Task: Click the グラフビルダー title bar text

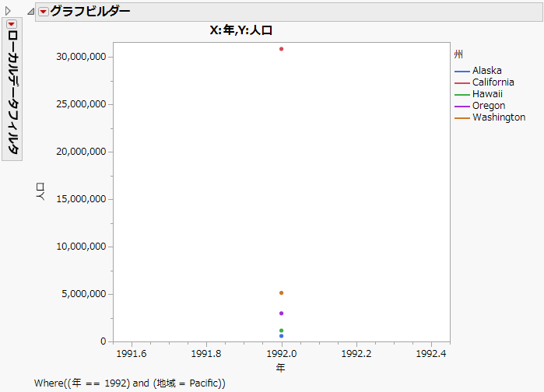Action: 90,12
